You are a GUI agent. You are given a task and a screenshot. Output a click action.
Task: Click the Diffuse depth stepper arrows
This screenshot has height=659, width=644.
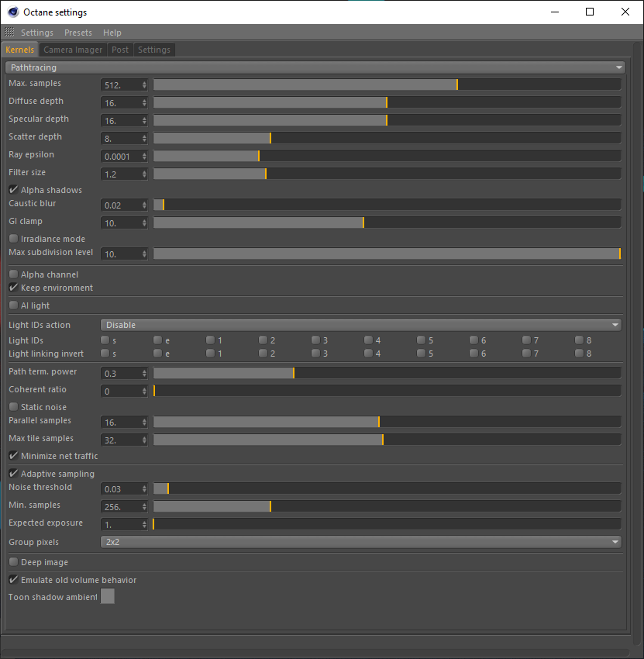[x=144, y=102]
